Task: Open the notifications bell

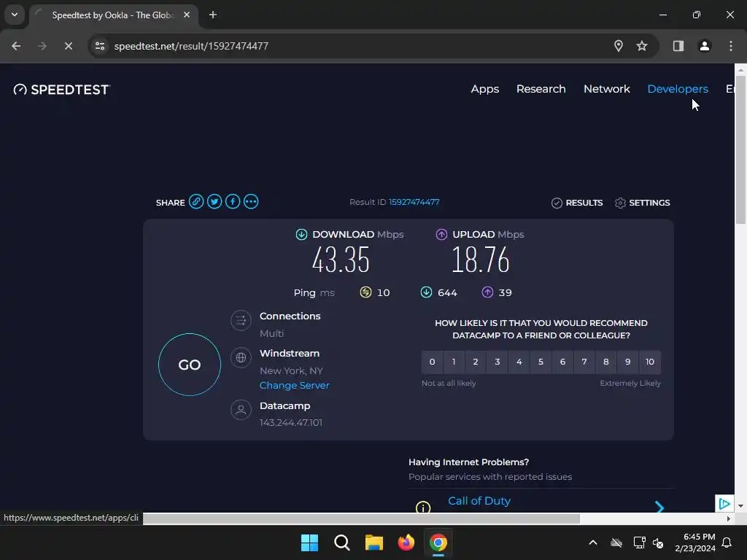Action: click(x=727, y=542)
